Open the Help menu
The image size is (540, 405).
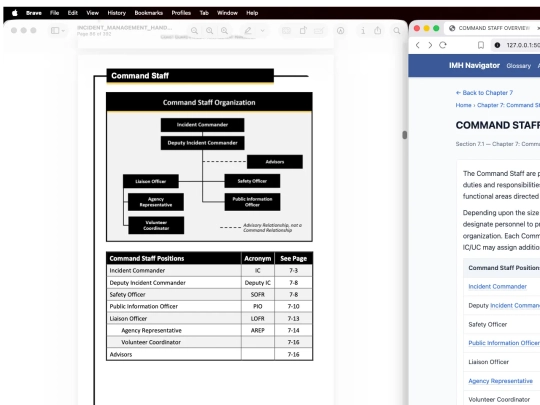tap(252, 13)
